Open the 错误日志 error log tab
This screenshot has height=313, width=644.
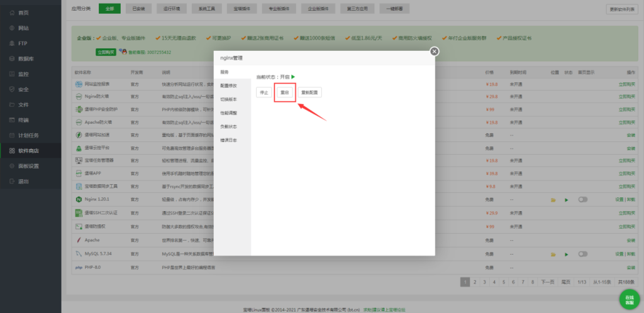click(228, 140)
